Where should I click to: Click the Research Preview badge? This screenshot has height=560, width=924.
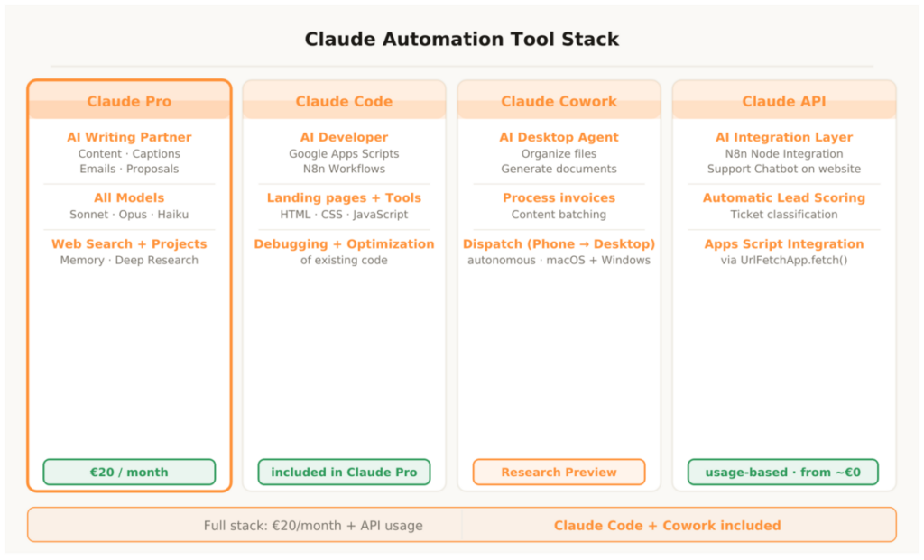tap(559, 473)
